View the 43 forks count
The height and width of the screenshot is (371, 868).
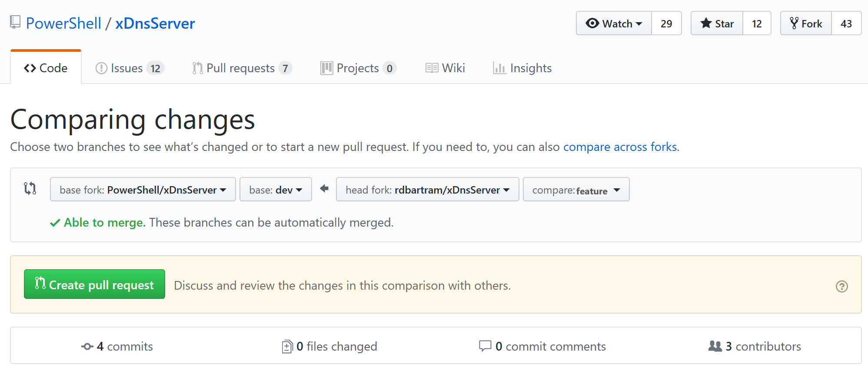coord(846,23)
